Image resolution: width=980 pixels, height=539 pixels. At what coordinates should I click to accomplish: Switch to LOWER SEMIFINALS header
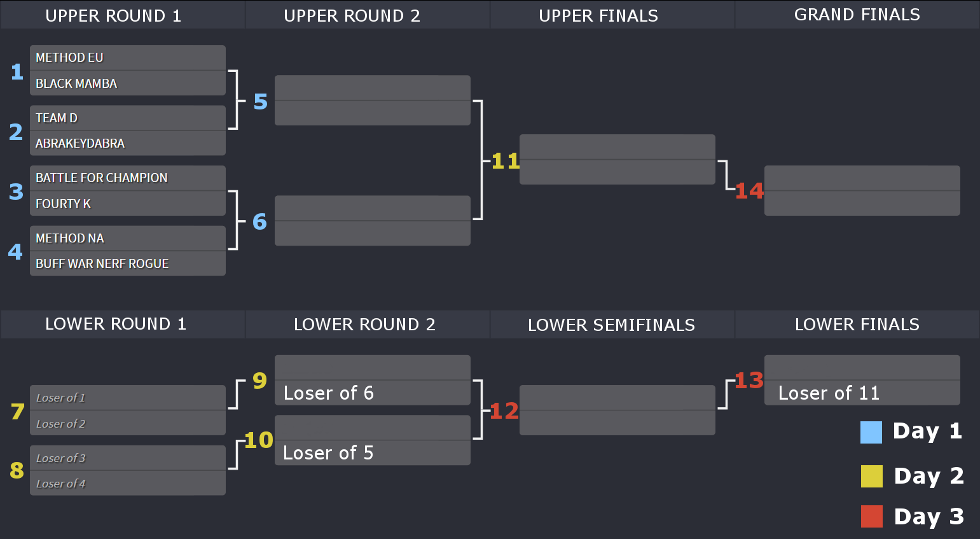[x=612, y=325]
